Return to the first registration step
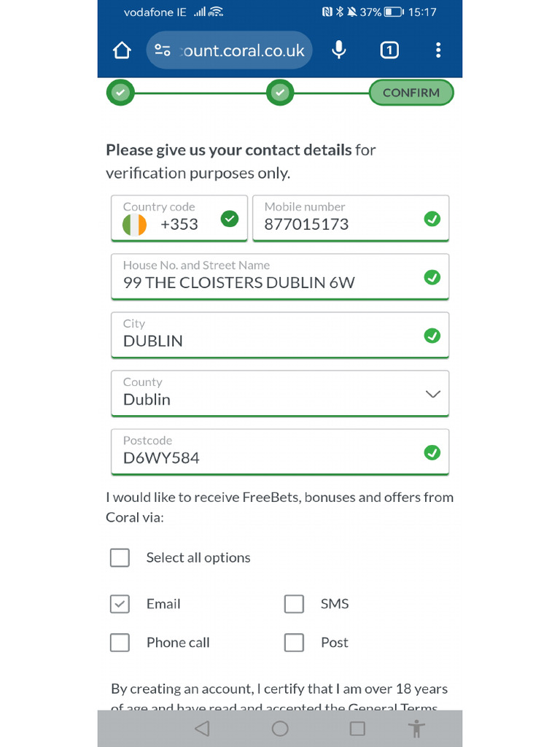This screenshot has width=560, height=747. pyautogui.click(x=121, y=93)
